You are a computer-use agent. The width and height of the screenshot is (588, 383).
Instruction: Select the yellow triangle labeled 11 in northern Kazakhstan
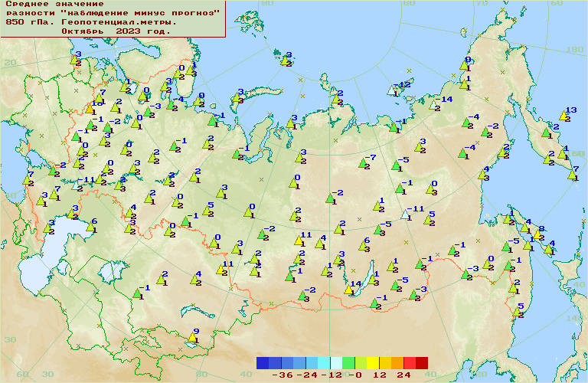[x=221, y=270]
